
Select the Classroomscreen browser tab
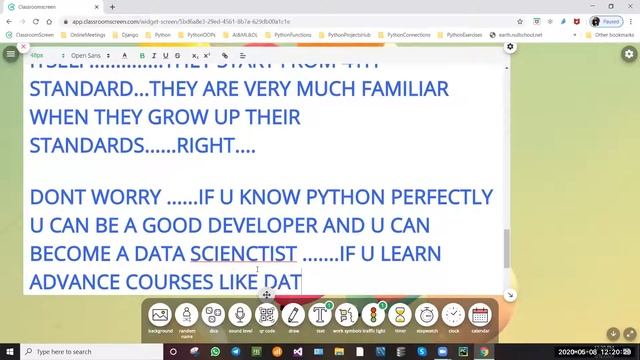pos(53,7)
